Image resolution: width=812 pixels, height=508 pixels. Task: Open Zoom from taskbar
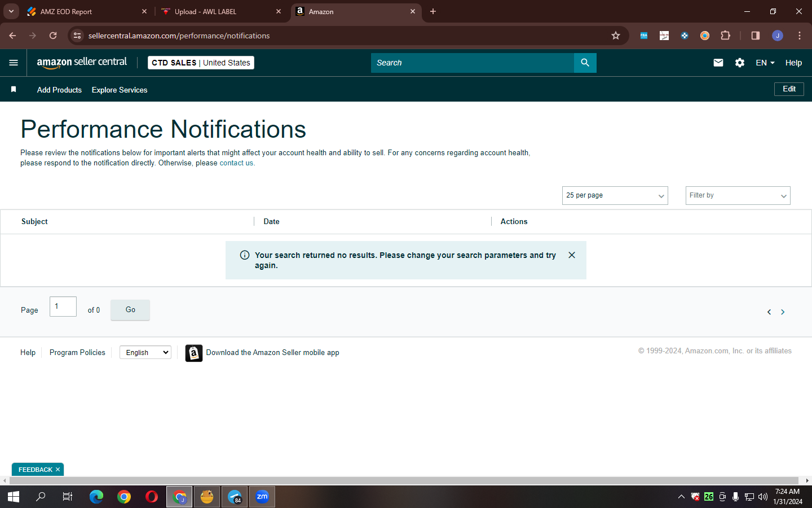point(262,497)
